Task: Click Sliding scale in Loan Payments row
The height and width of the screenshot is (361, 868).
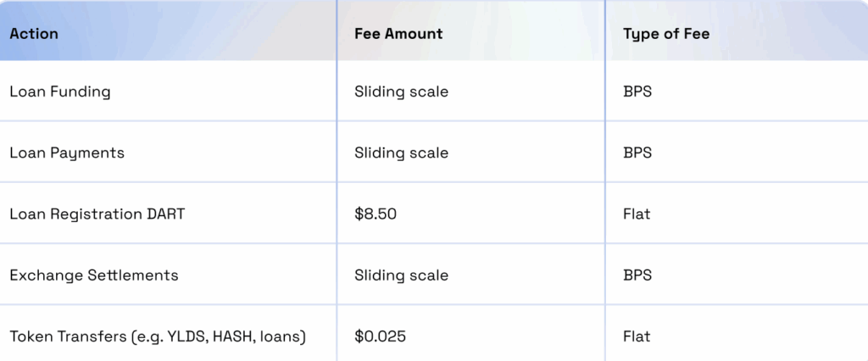Action: coord(401,153)
